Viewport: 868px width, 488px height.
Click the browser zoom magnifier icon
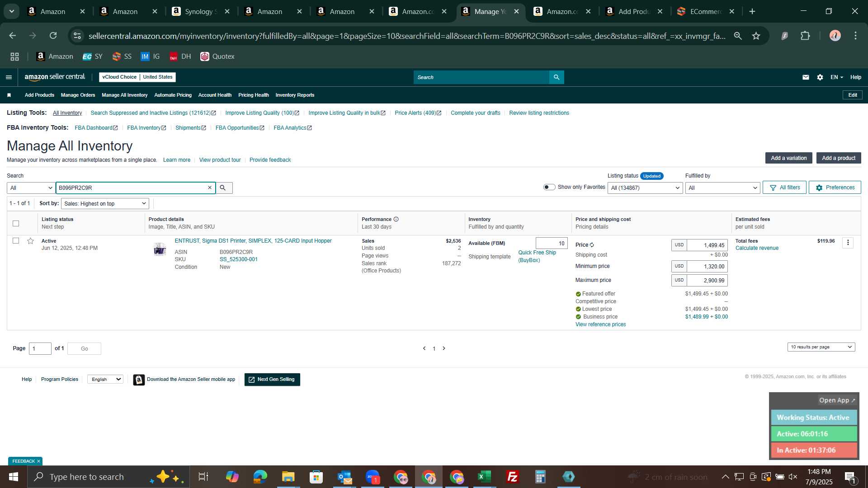[x=738, y=36]
